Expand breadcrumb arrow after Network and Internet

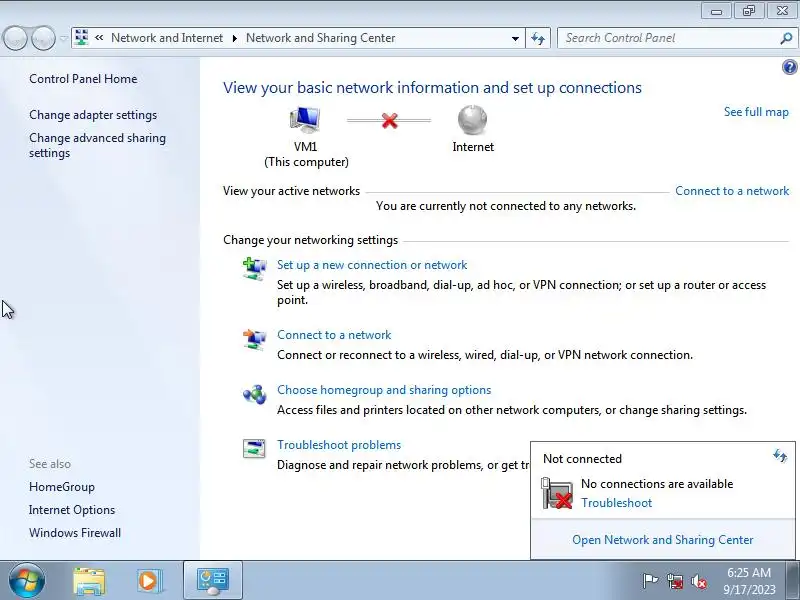pos(235,38)
